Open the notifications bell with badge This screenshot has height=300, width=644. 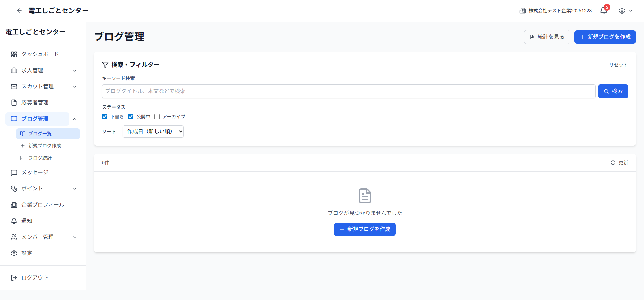click(x=604, y=11)
